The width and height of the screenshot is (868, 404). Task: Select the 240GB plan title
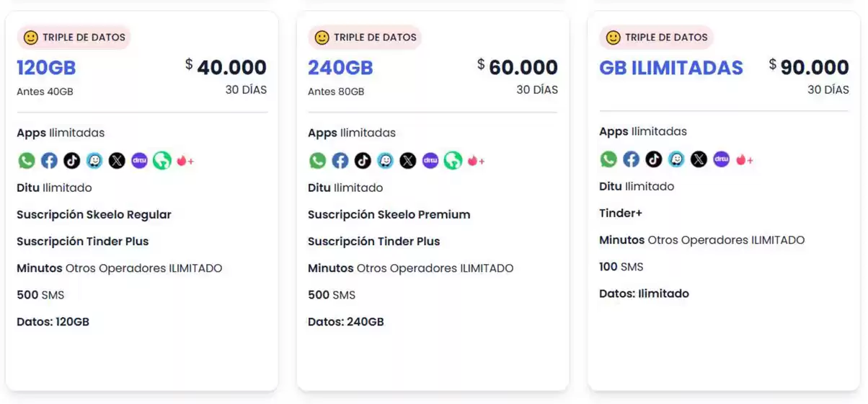pyautogui.click(x=340, y=68)
